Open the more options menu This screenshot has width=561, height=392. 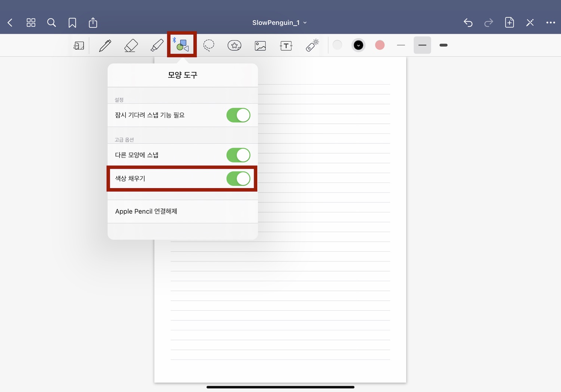[550, 22]
